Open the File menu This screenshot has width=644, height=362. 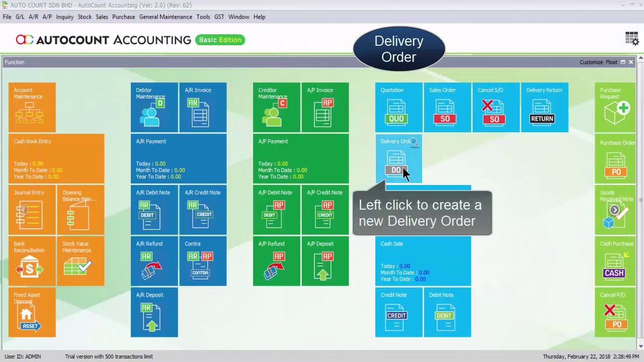(x=7, y=17)
